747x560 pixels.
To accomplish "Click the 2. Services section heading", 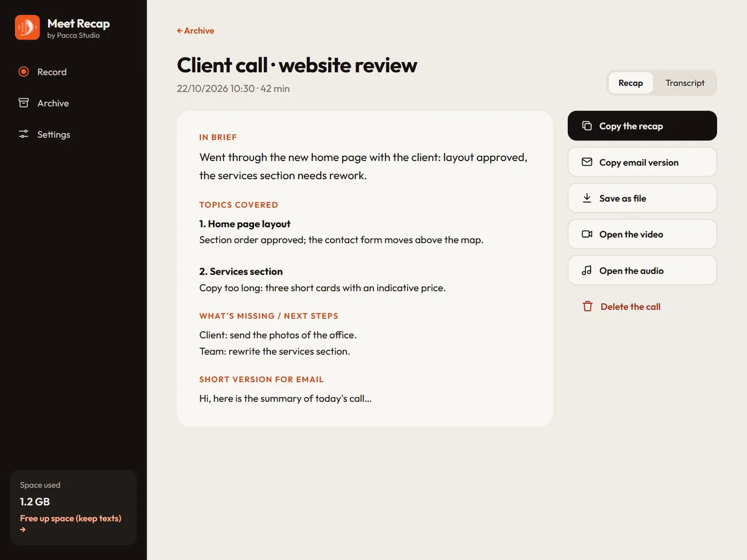I will pos(241,271).
